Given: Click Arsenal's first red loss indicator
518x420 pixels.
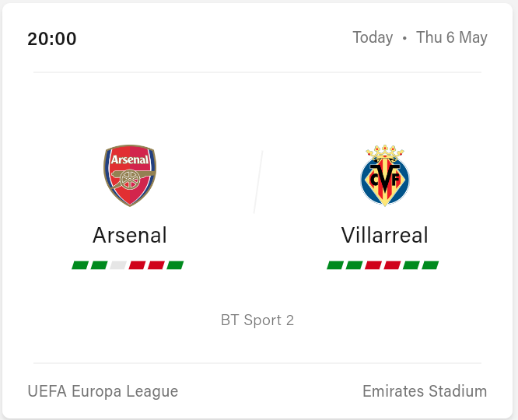Looking at the screenshot, I should (x=137, y=265).
